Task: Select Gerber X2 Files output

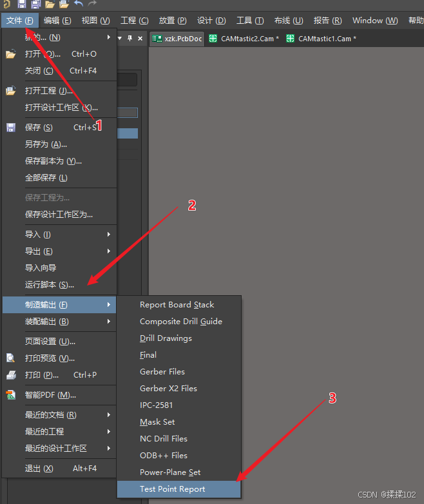Action: [x=178, y=388]
